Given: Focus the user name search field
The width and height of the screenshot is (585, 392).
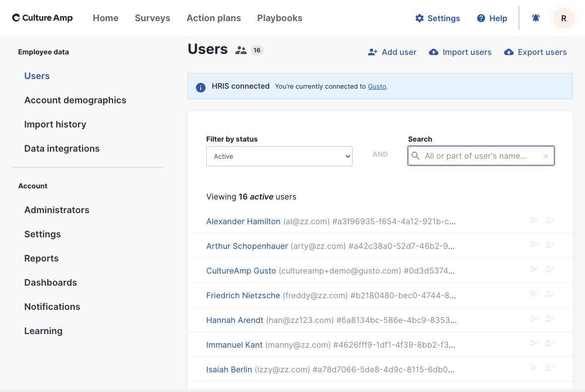Looking at the screenshot, I should (x=481, y=156).
